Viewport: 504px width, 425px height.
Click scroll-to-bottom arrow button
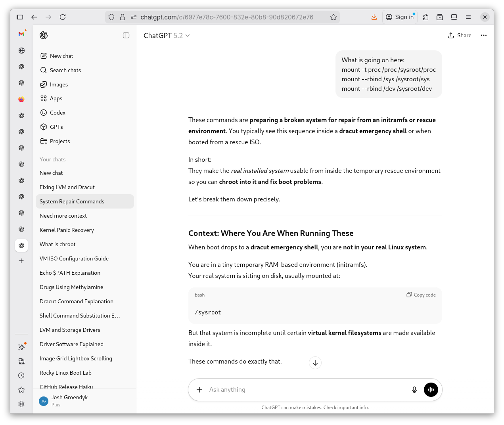pos(315,363)
